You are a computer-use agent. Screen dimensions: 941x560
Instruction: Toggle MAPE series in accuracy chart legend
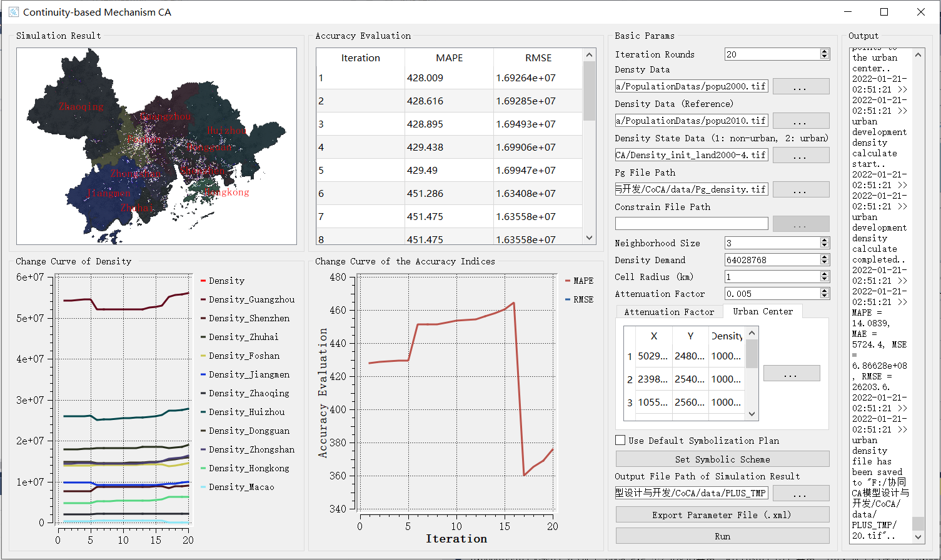click(578, 281)
